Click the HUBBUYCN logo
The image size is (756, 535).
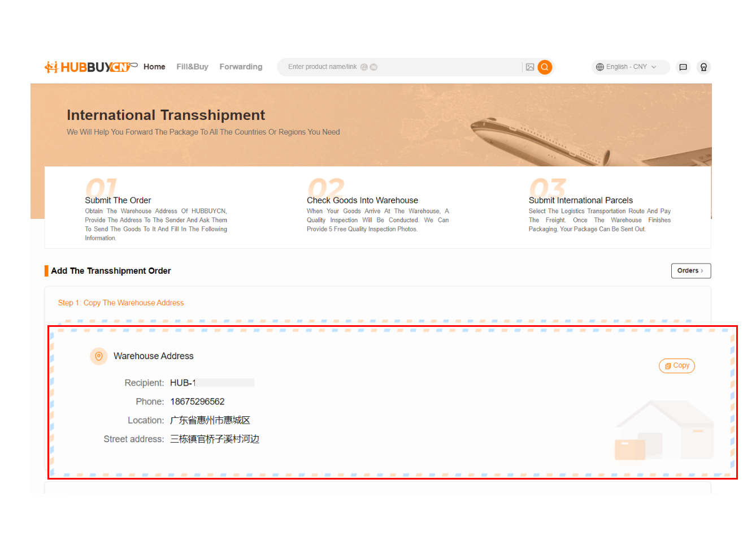coord(90,67)
